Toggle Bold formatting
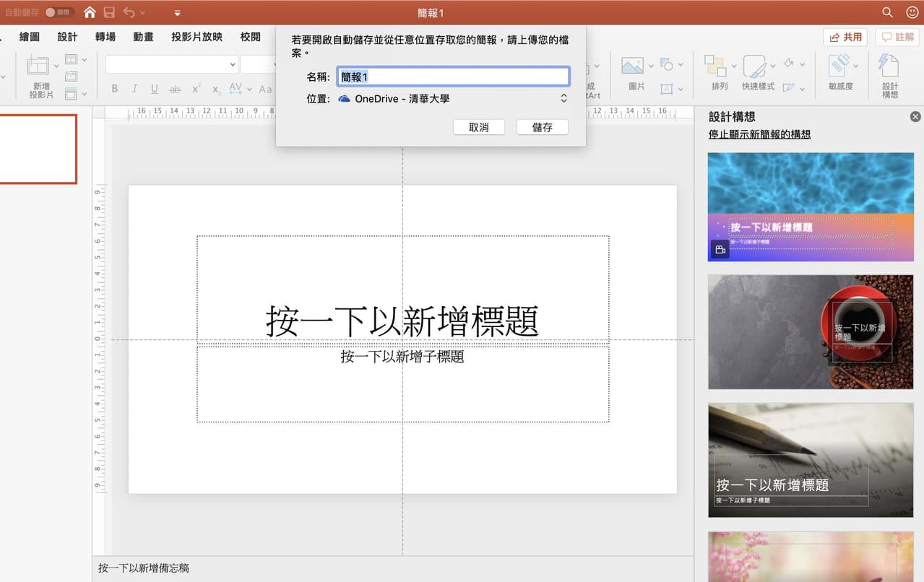This screenshot has width=924, height=582. tap(114, 89)
